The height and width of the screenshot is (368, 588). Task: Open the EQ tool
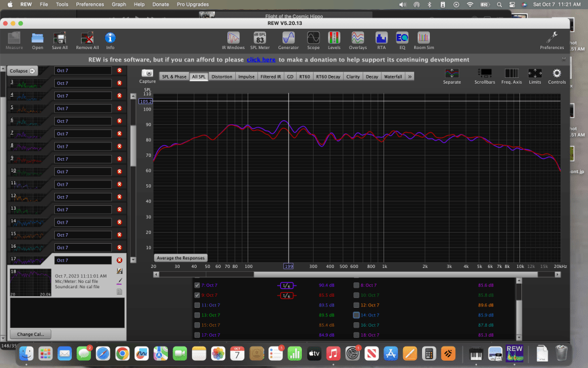point(402,41)
